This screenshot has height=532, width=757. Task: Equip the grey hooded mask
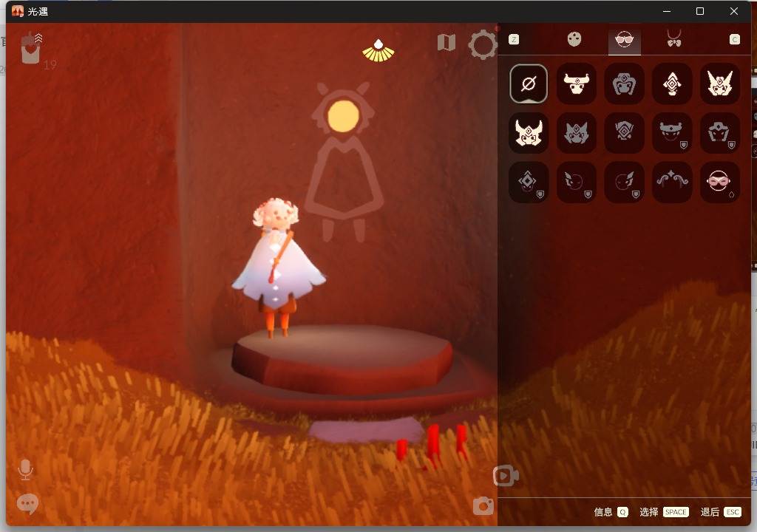(x=624, y=83)
